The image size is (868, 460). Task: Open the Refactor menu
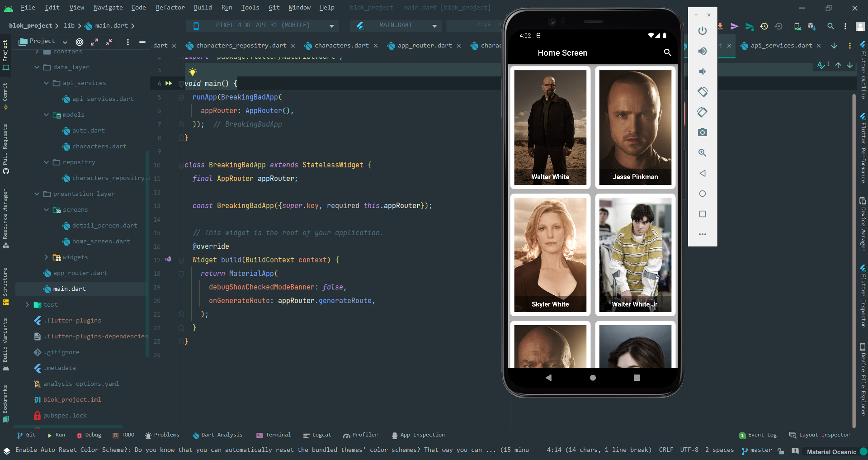coord(170,7)
